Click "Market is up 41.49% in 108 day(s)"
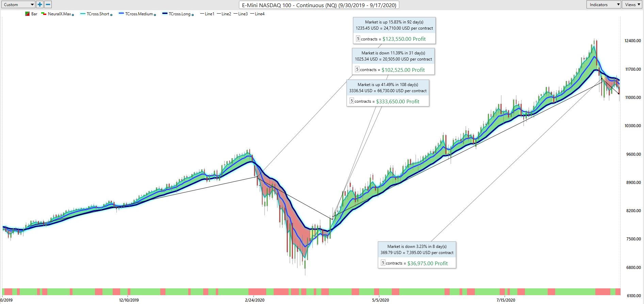The image size is (644, 304). coord(388,85)
